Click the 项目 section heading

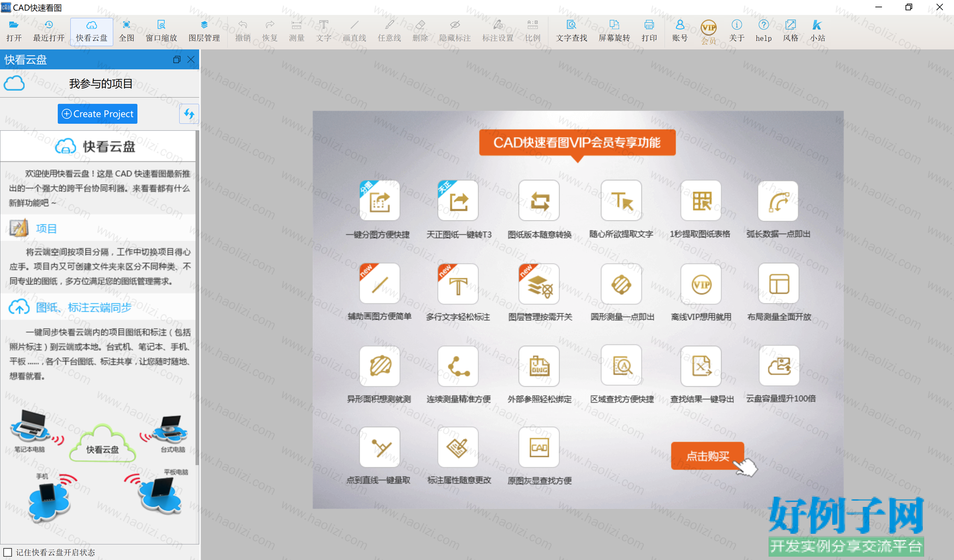(x=46, y=229)
